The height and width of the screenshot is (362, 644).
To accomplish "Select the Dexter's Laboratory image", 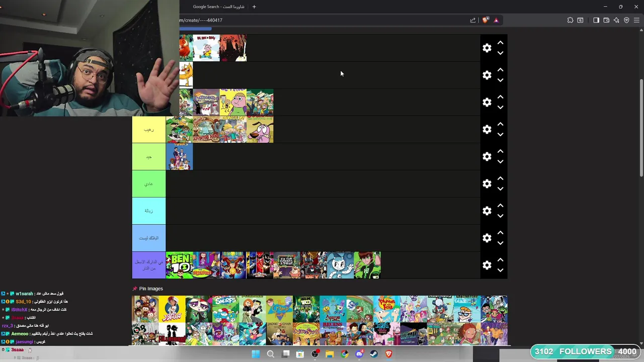I will (x=467, y=309).
